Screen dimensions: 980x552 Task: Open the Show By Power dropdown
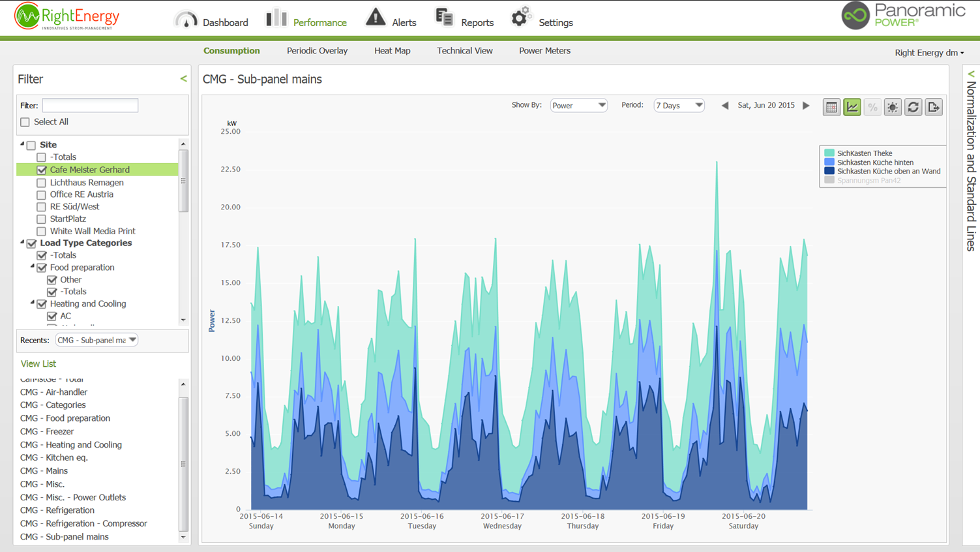coord(578,106)
